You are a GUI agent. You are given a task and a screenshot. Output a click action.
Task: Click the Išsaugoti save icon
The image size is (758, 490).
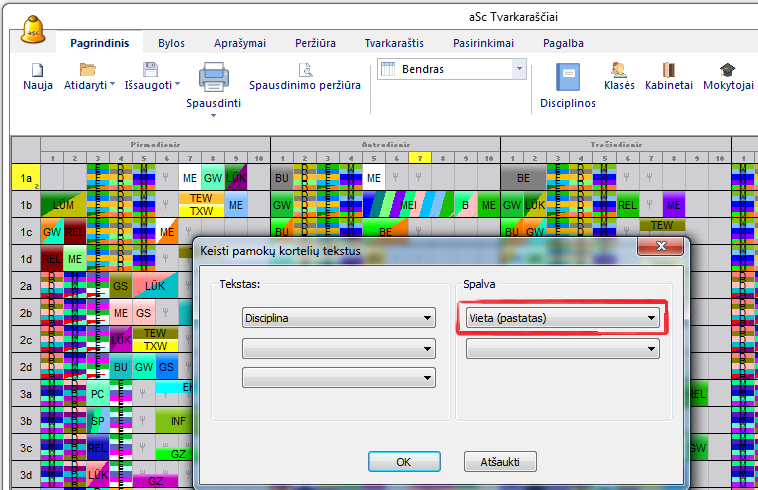pyautogui.click(x=151, y=70)
